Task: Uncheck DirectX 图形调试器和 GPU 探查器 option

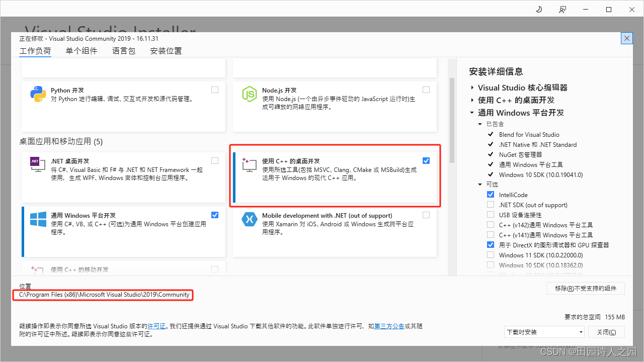Action: tap(491, 245)
